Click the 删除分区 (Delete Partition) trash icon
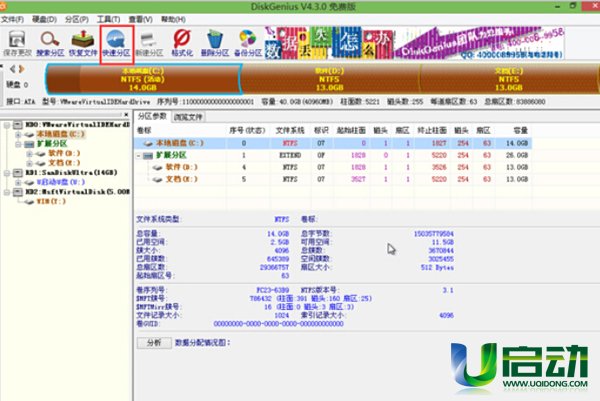This screenshot has width=600, height=401. [x=215, y=43]
